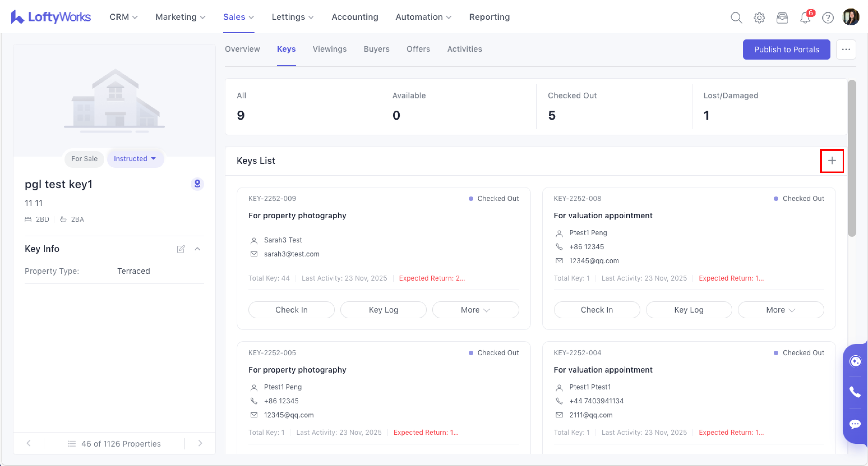Edit Key Info pencil icon
The image size is (868, 466).
tap(181, 249)
